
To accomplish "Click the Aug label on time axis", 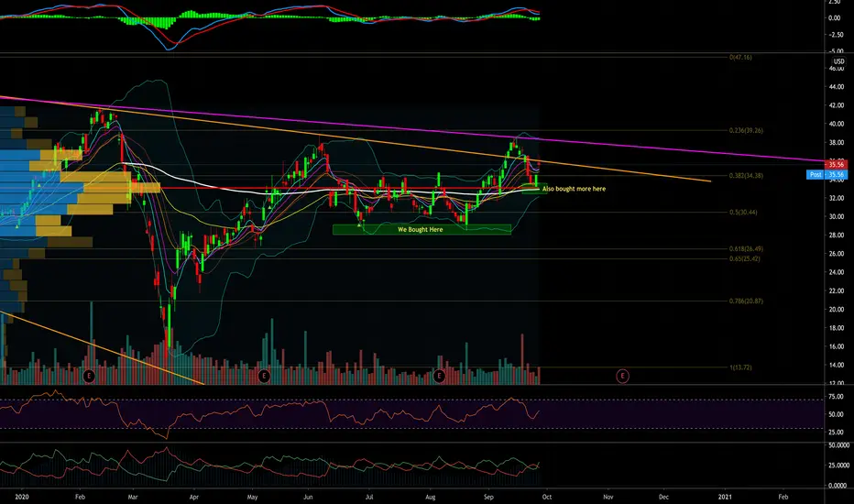I will tap(431, 497).
